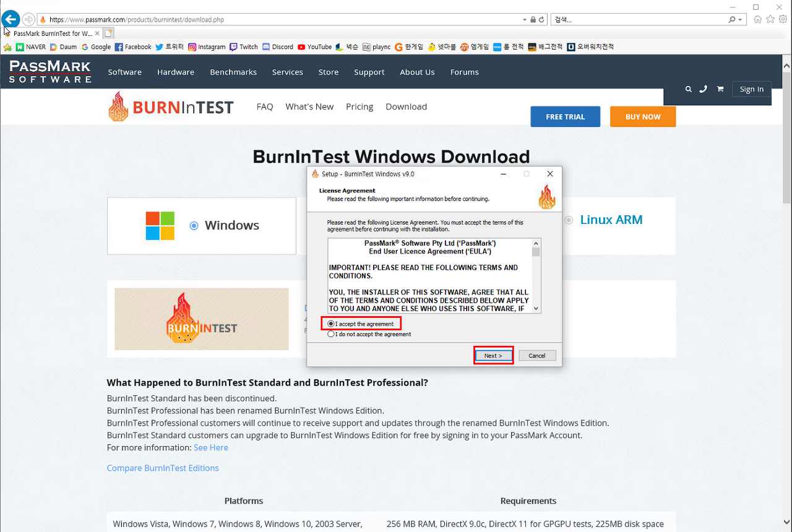Open the 한게임 bookmark
Screen dimensions: 792x532
point(409,47)
